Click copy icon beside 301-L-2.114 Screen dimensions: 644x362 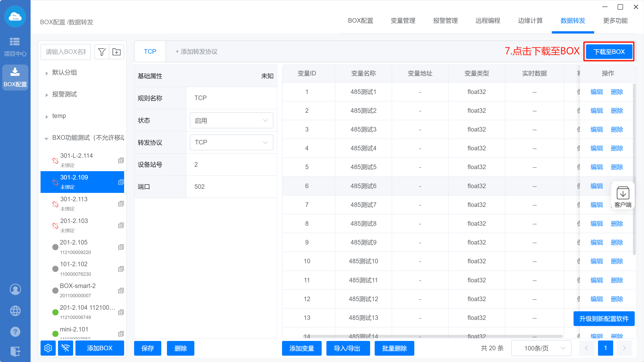[x=121, y=160]
